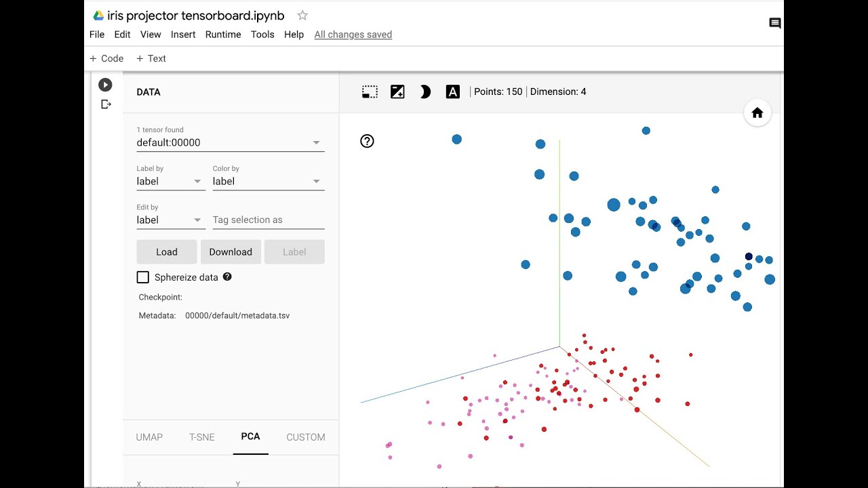This screenshot has height=488, width=868.
Task: Star the notebook title
Action: (302, 16)
